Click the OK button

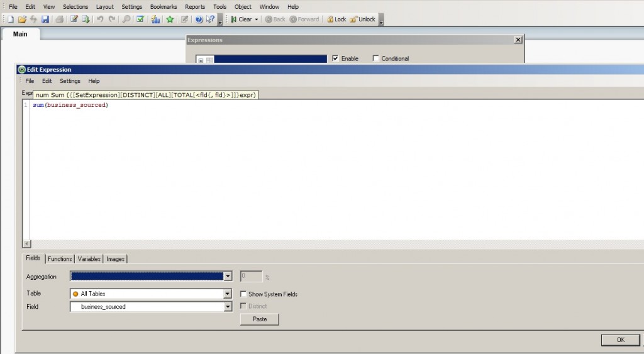620,340
